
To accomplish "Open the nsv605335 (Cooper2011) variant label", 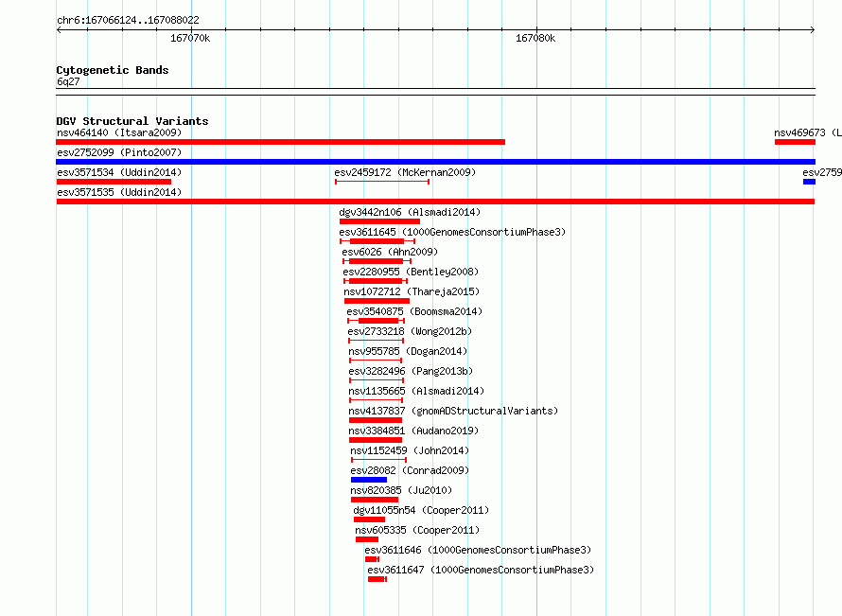I will [x=417, y=530].
